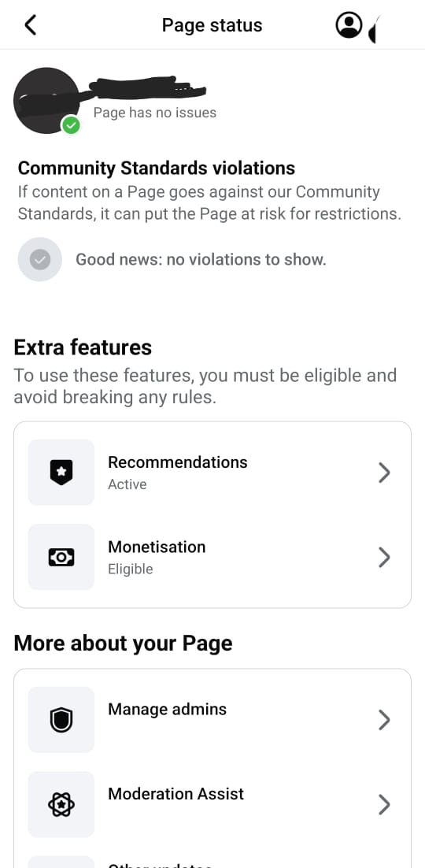
Task: Tap the back arrow icon
Action: coord(31,25)
